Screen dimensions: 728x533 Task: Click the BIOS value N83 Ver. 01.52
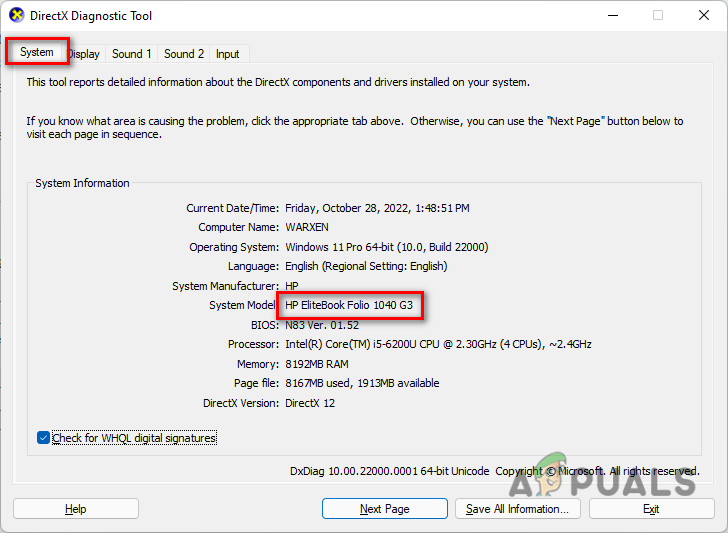[322, 325]
